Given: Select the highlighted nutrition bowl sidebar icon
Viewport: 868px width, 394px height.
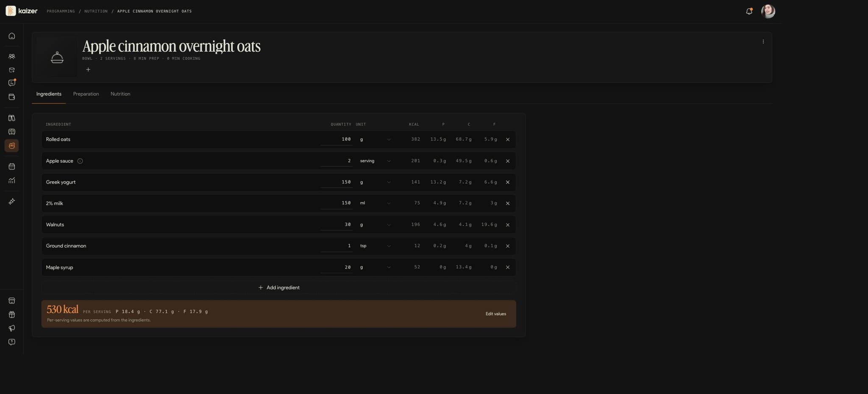Looking at the screenshot, I should [x=12, y=146].
